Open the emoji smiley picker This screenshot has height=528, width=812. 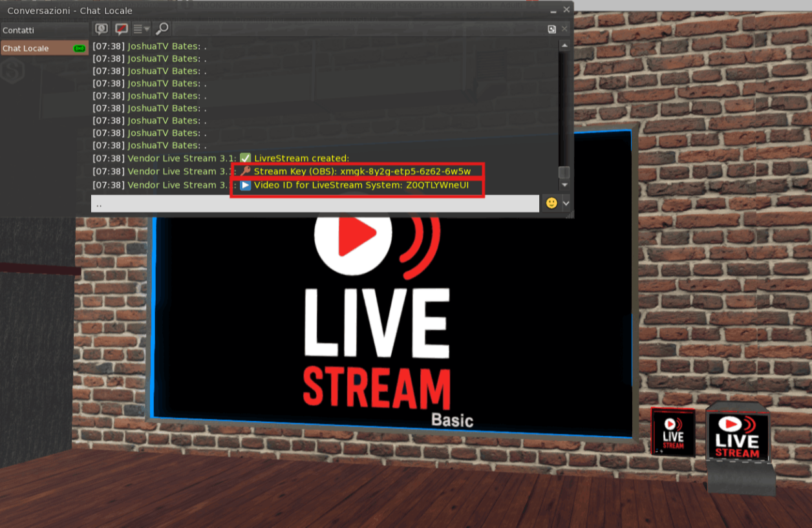[551, 203]
